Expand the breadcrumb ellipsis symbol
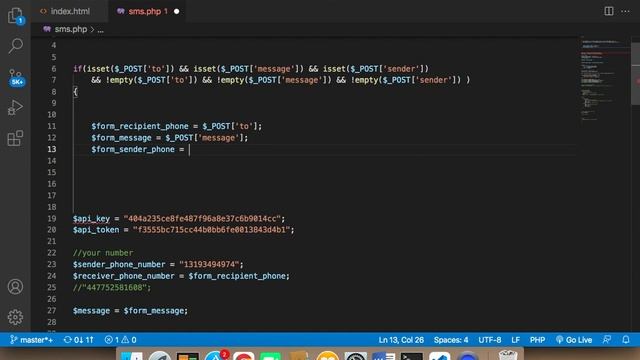This screenshot has width=640, height=360. pyautogui.click(x=100, y=29)
